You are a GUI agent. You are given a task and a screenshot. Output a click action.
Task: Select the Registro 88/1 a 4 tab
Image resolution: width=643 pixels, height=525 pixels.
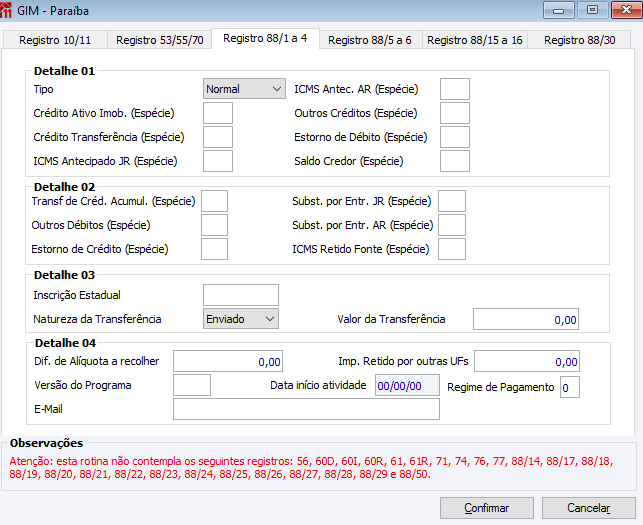click(x=265, y=39)
